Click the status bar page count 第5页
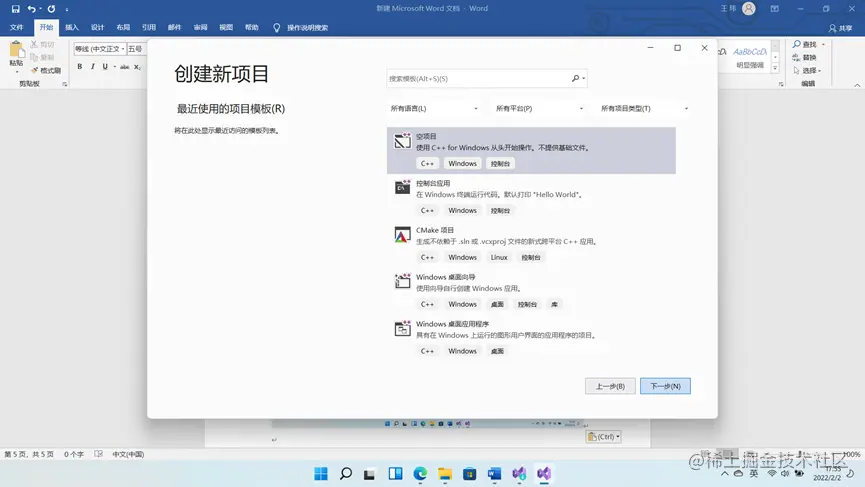 coord(29,454)
